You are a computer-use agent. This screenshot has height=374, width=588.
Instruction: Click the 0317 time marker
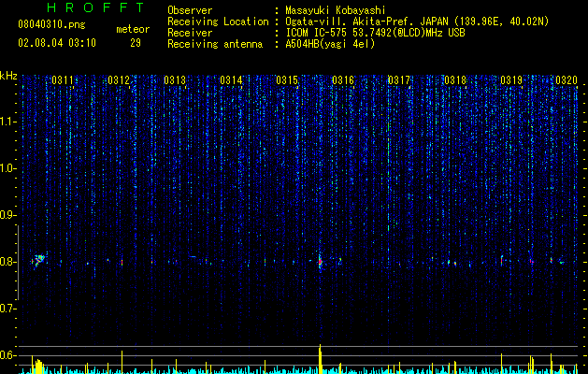pyautogui.click(x=398, y=80)
